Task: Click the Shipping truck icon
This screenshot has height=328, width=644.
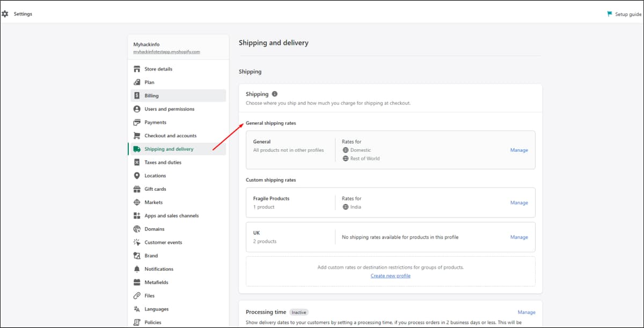Action: click(137, 149)
